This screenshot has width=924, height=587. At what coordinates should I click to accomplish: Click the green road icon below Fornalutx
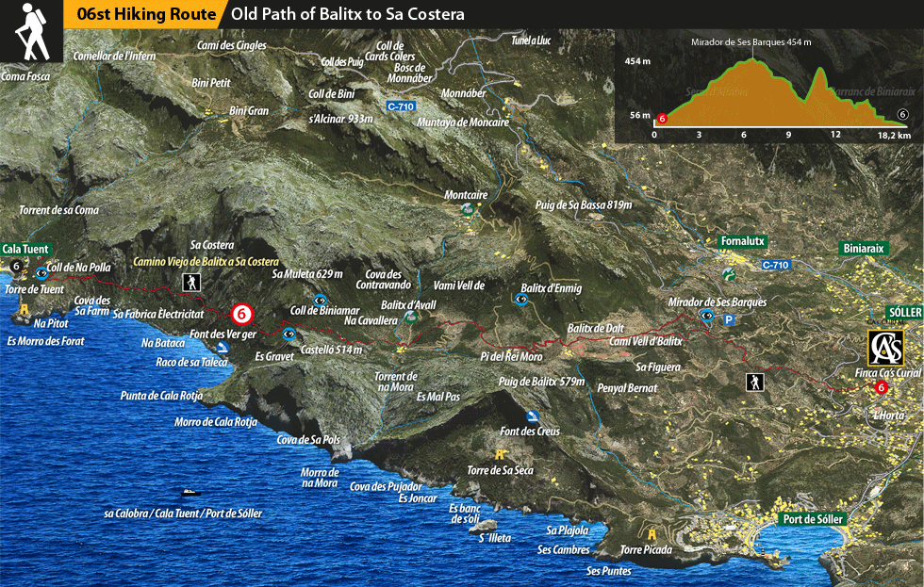click(729, 273)
